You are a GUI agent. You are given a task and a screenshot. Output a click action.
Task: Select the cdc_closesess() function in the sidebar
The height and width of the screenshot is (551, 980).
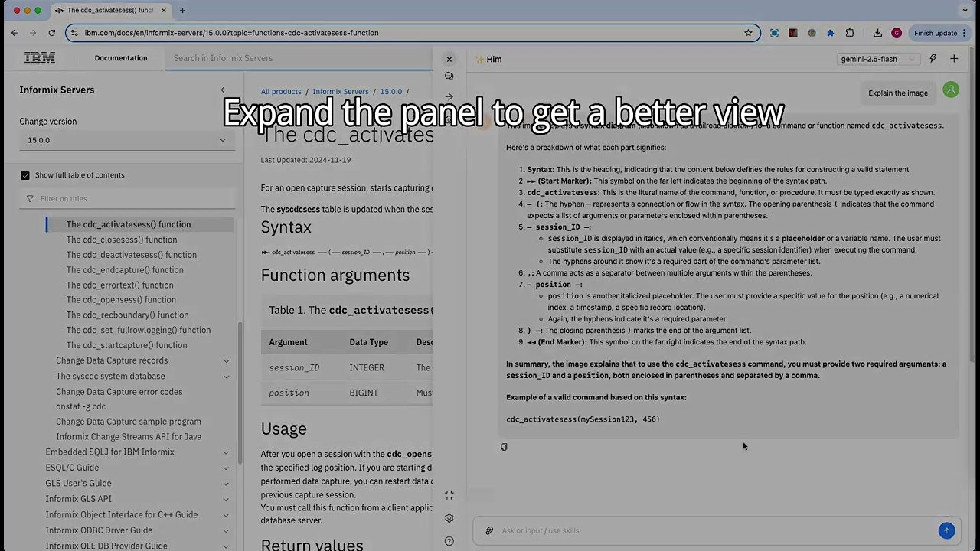click(x=121, y=240)
